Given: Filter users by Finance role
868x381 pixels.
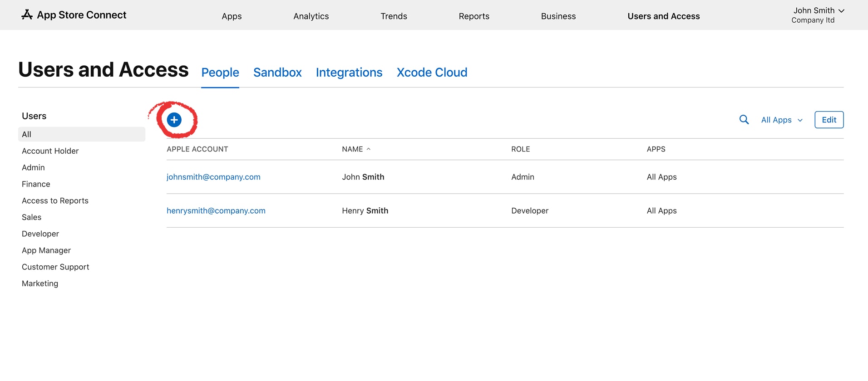Looking at the screenshot, I should 36,184.
